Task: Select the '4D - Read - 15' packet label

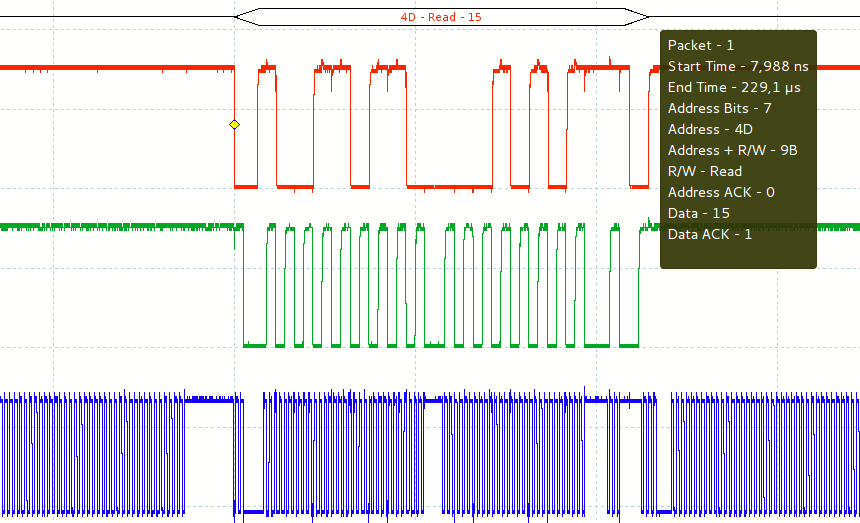Action: point(441,17)
